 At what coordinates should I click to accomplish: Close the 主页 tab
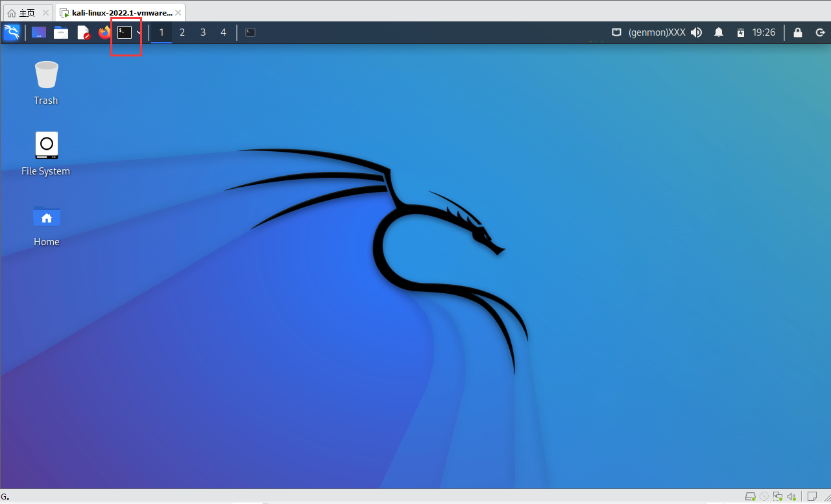pyautogui.click(x=45, y=13)
